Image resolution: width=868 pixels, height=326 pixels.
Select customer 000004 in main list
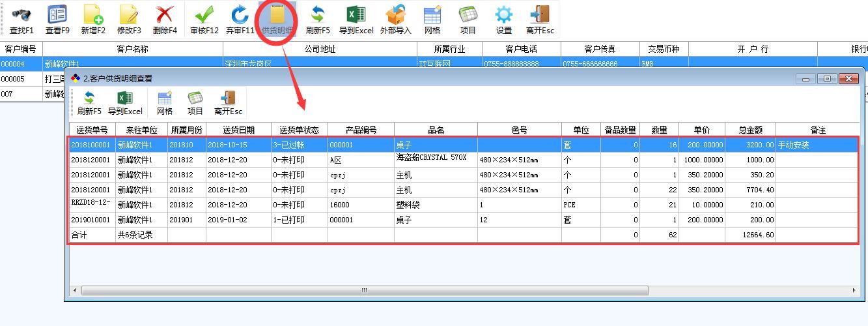click(x=434, y=64)
